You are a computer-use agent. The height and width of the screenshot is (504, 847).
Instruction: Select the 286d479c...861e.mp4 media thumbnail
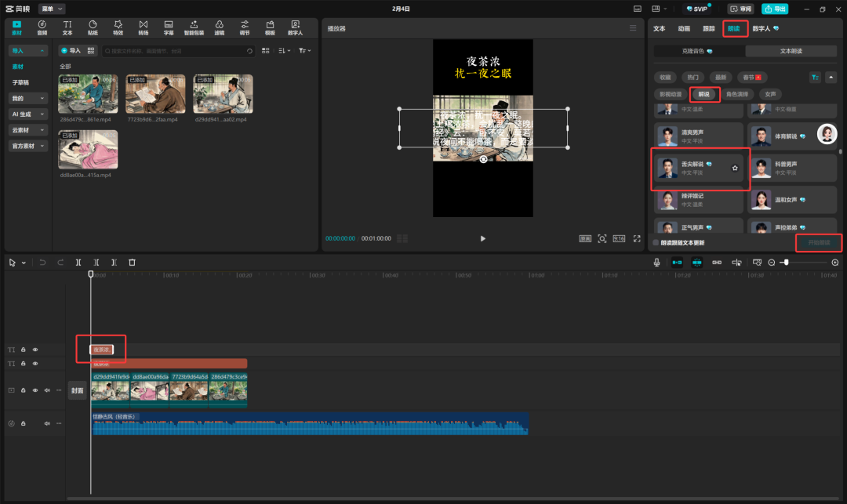click(x=88, y=95)
